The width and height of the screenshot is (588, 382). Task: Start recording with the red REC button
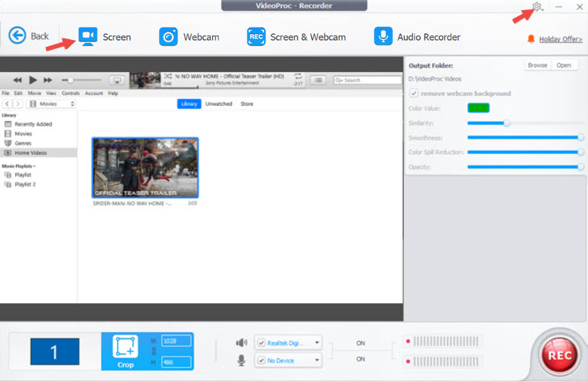[x=559, y=355]
